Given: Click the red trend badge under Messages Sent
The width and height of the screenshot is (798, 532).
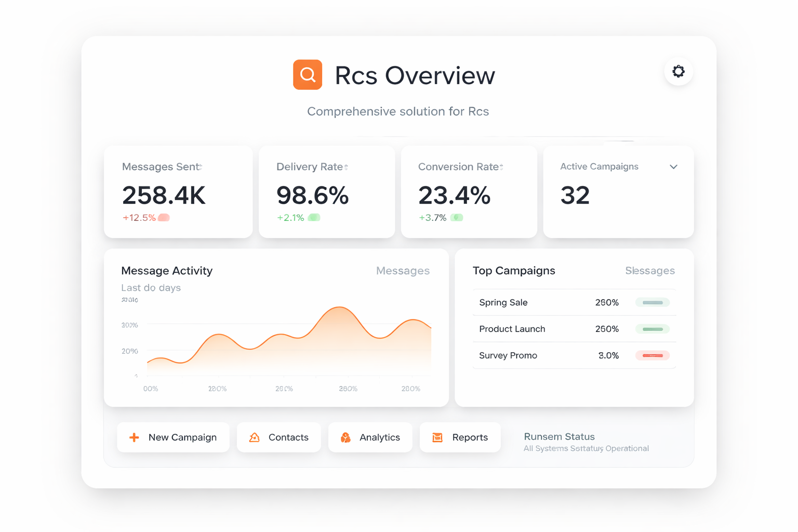Looking at the screenshot, I should click(164, 218).
